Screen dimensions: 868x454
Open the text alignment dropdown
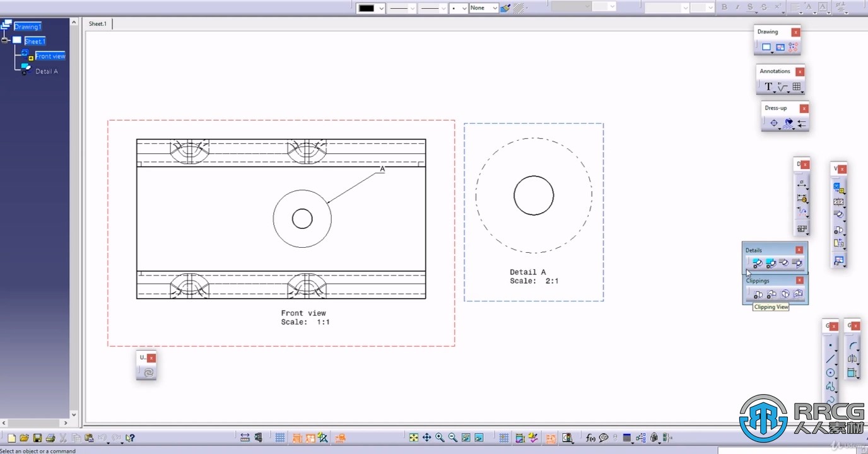(796, 7)
